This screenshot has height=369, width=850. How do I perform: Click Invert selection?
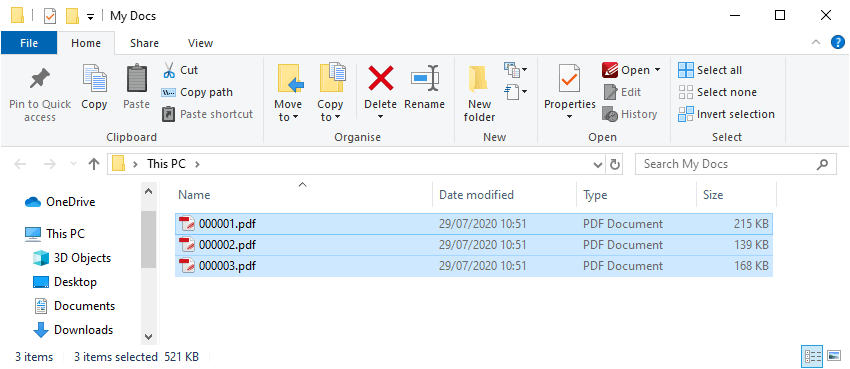click(x=726, y=114)
